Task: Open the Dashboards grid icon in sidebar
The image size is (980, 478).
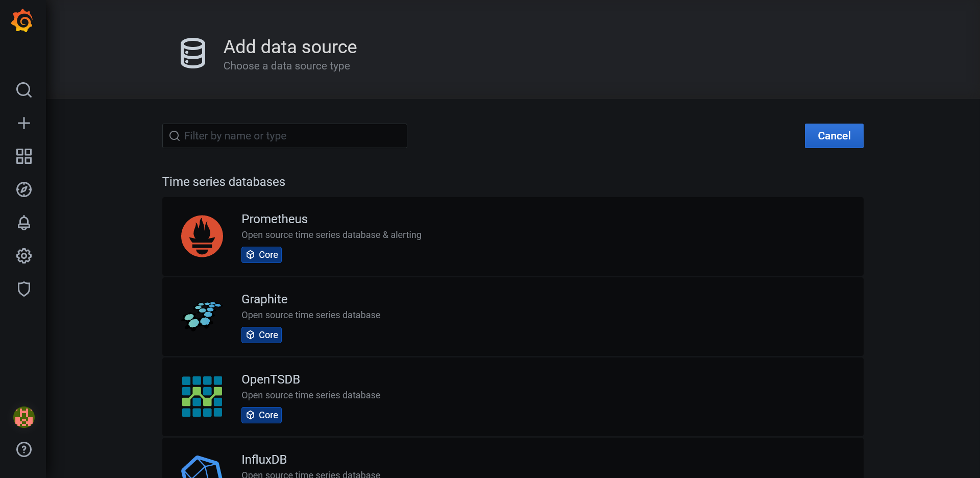Action: (24, 156)
